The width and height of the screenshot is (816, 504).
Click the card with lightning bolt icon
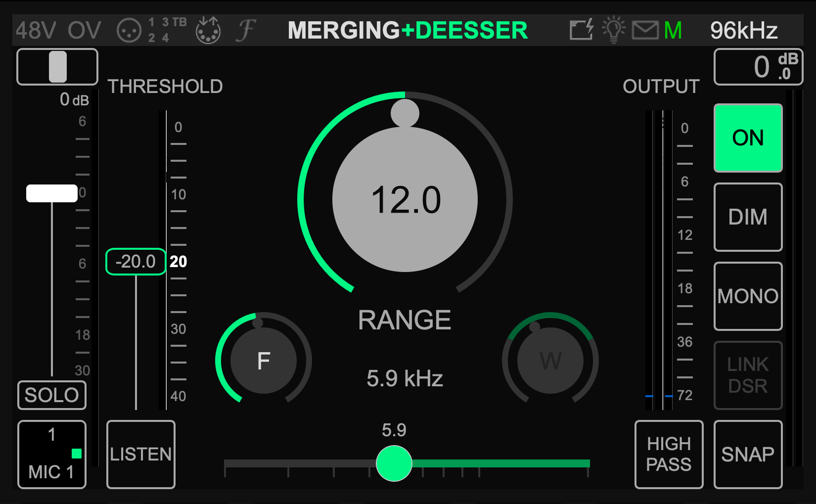pos(581,30)
